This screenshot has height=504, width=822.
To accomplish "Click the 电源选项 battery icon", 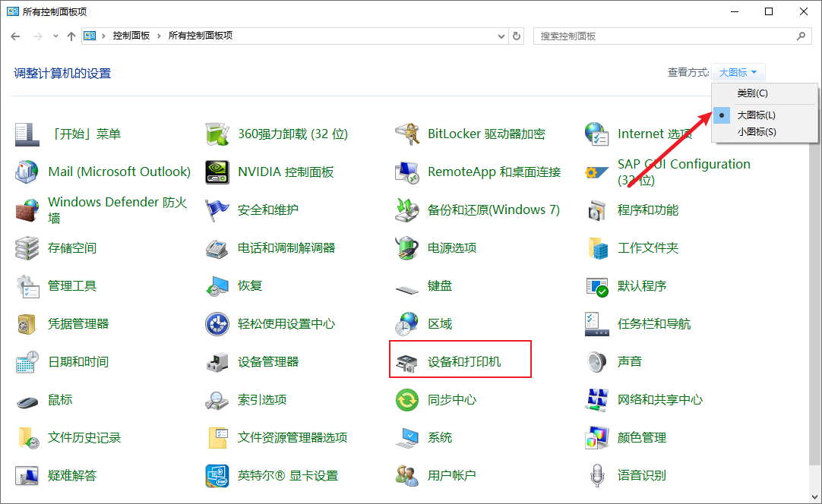I will coord(407,248).
